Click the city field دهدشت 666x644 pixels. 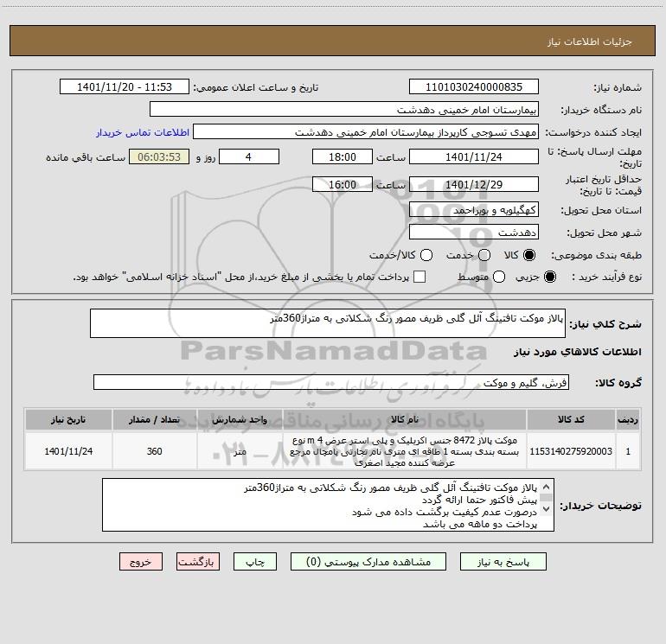tap(474, 233)
